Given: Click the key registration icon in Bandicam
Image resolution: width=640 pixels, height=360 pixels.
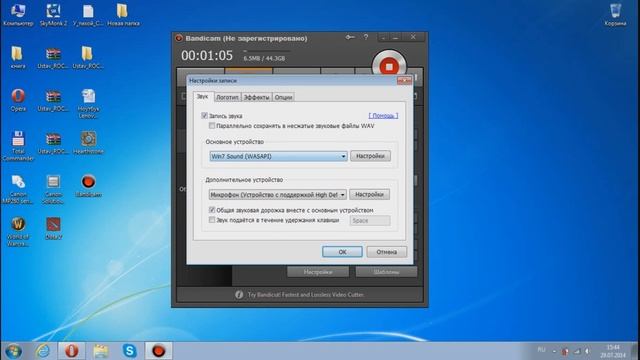Looking at the screenshot, I should (x=350, y=37).
